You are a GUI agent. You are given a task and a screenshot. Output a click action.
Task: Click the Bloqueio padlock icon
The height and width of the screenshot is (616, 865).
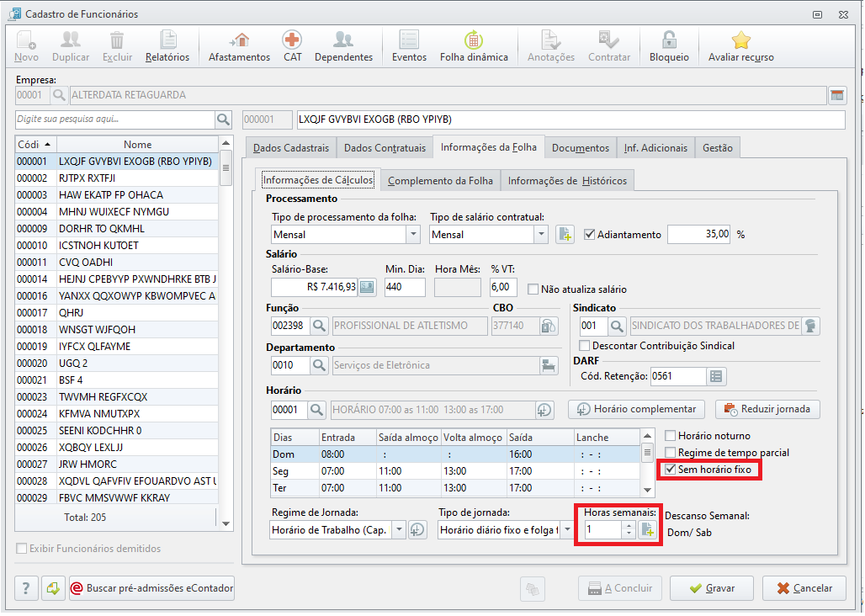pyautogui.click(x=669, y=40)
